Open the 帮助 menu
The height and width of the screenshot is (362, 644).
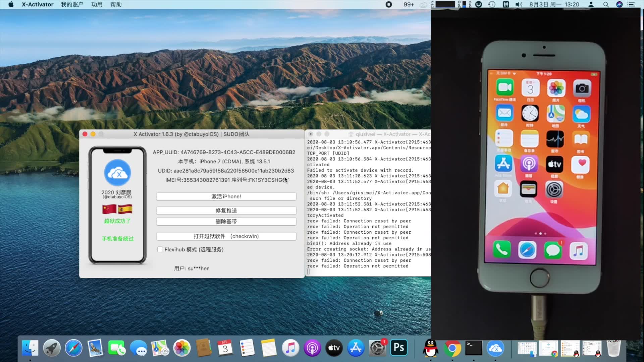pos(116,4)
